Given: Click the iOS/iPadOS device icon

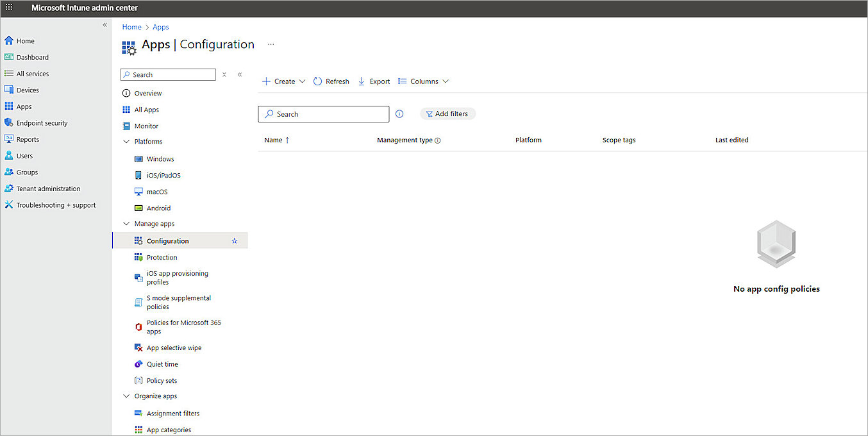Looking at the screenshot, I should point(138,175).
